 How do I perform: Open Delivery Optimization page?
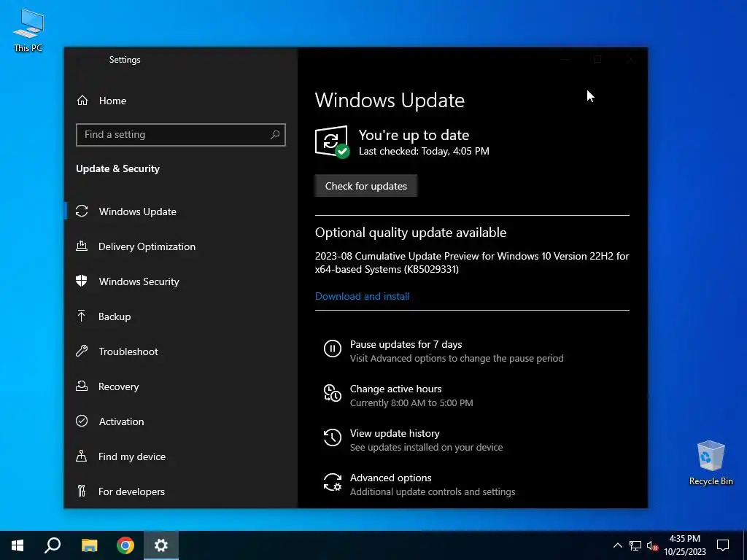click(x=181, y=246)
